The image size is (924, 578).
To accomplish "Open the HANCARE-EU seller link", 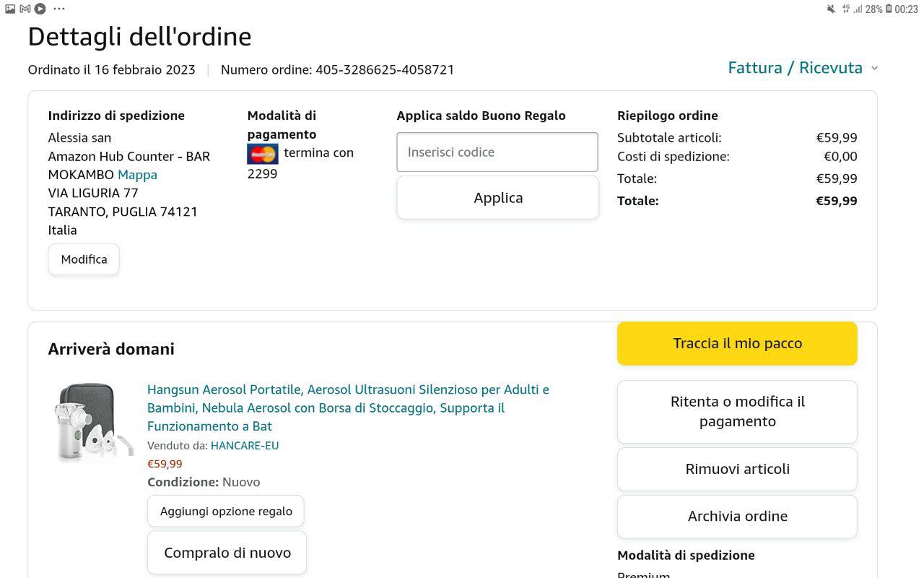I will 244,446.
